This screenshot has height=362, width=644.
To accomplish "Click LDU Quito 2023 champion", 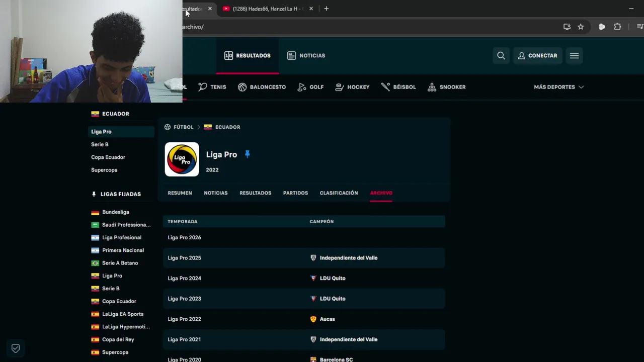I will (x=333, y=299).
